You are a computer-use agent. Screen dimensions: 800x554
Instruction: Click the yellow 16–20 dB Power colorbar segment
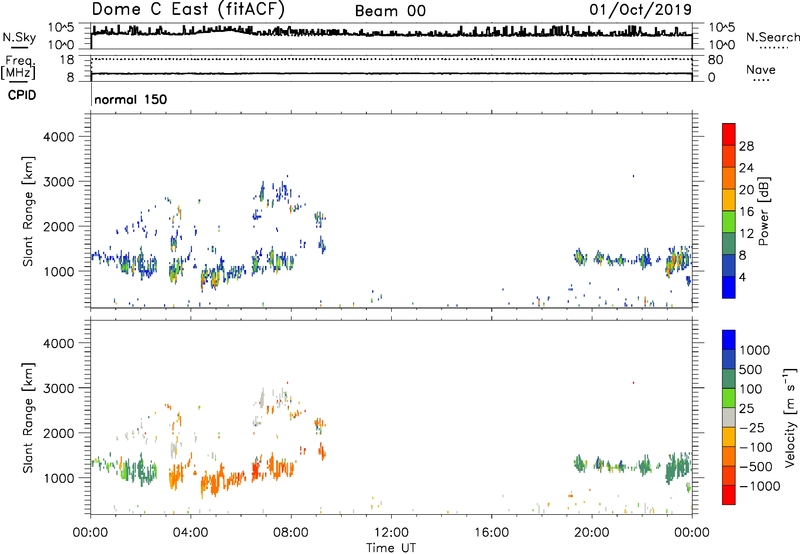click(x=729, y=199)
